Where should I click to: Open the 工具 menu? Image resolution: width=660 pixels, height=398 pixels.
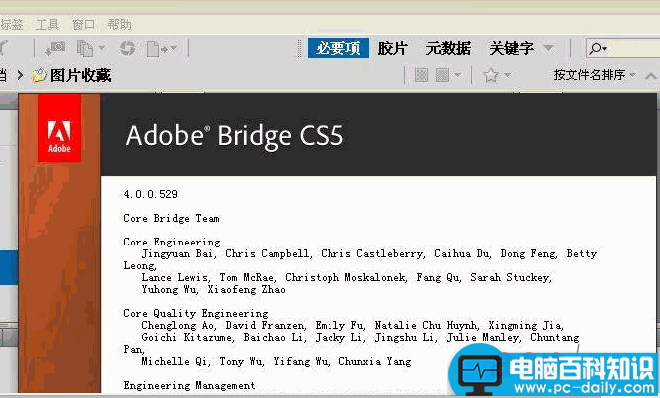pyautogui.click(x=47, y=25)
